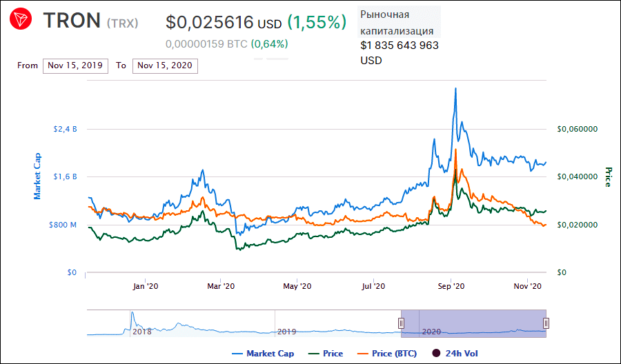
Task: Open the From date field Nov 15, 2019
Action: coord(76,65)
